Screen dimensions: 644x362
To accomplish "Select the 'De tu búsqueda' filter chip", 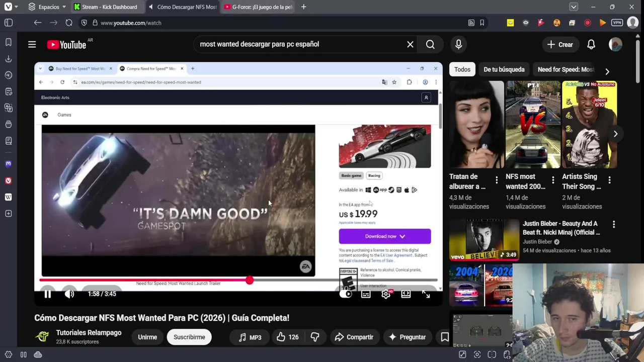I will pos(504,69).
